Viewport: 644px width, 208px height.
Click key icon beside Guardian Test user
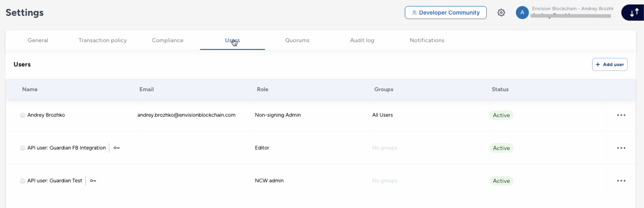(x=93, y=181)
